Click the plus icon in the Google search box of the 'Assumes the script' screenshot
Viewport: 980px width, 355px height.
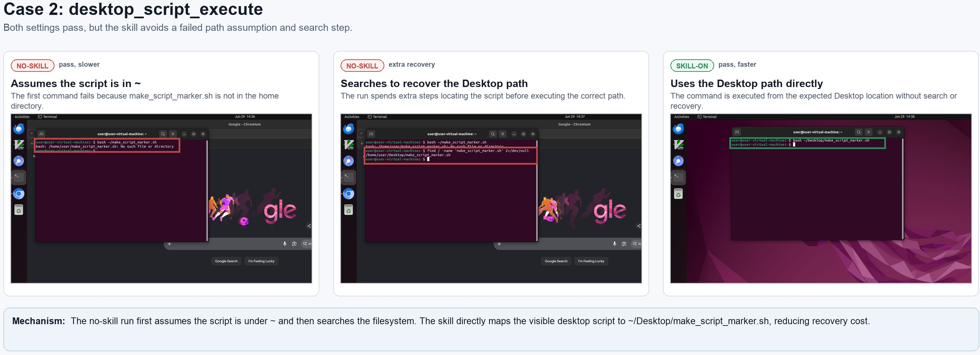click(x=169, y=244)
